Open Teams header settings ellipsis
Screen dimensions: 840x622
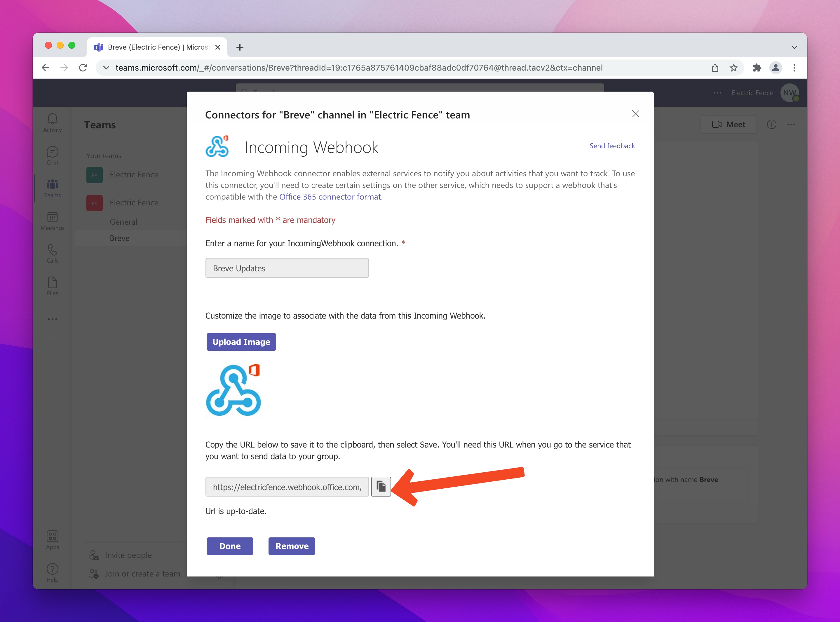coord(717,92)
